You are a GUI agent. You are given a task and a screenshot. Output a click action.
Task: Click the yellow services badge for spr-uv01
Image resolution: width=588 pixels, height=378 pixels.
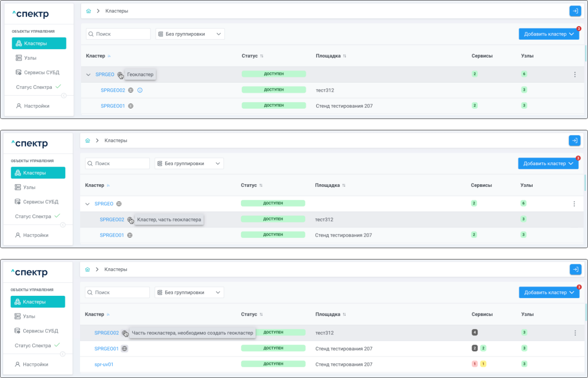pyautogui.click(x=483, y=364)
